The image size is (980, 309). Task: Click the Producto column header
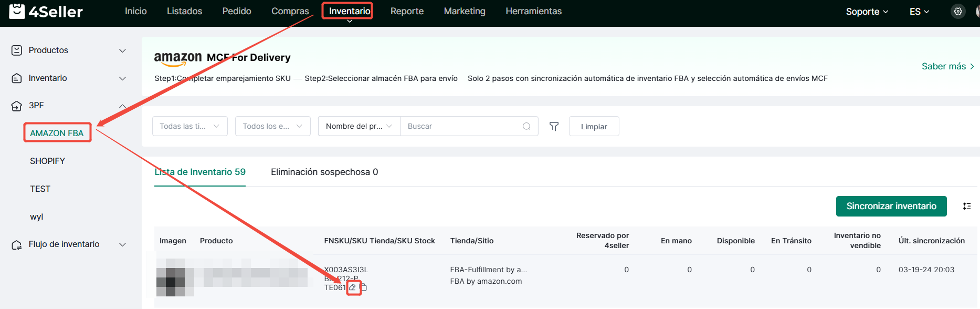pyautogui.click(x=216, y=241)
